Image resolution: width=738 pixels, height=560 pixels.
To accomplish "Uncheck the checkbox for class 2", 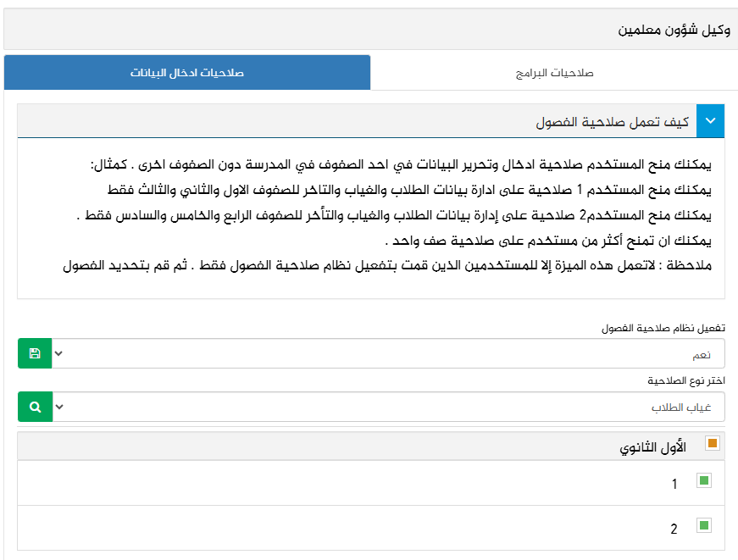I will (x=703, y=526).
